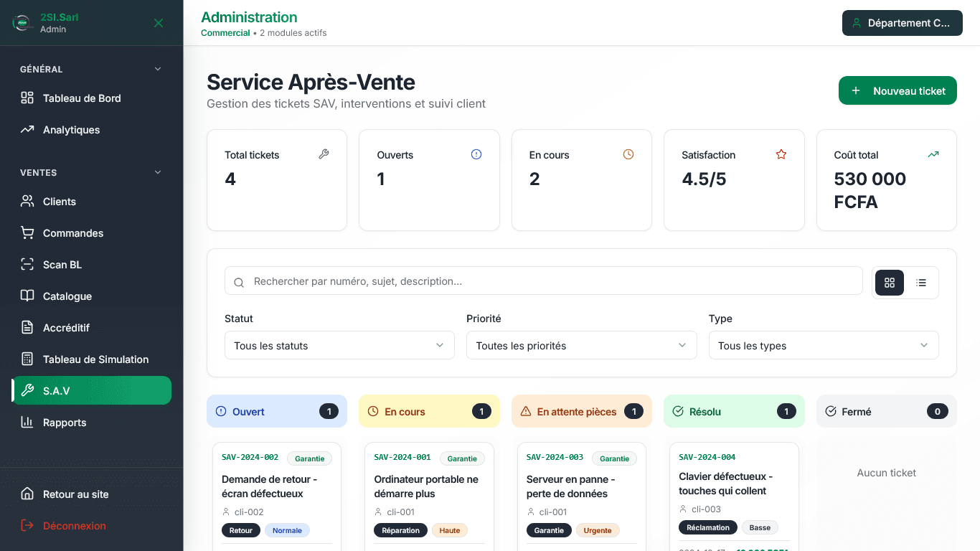The image size is (980, 551).
Task: Click the 2SI.Sarl logo icon
Action: (22, 23)
